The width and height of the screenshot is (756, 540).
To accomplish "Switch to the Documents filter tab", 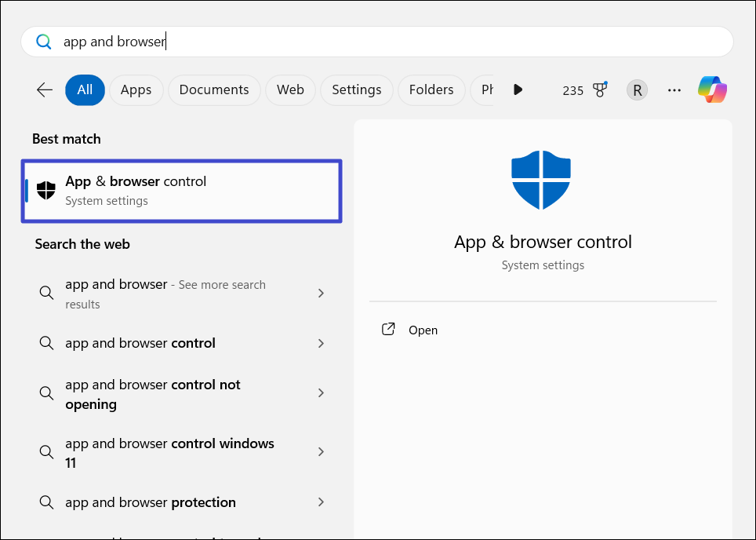I will click(214, 89).
